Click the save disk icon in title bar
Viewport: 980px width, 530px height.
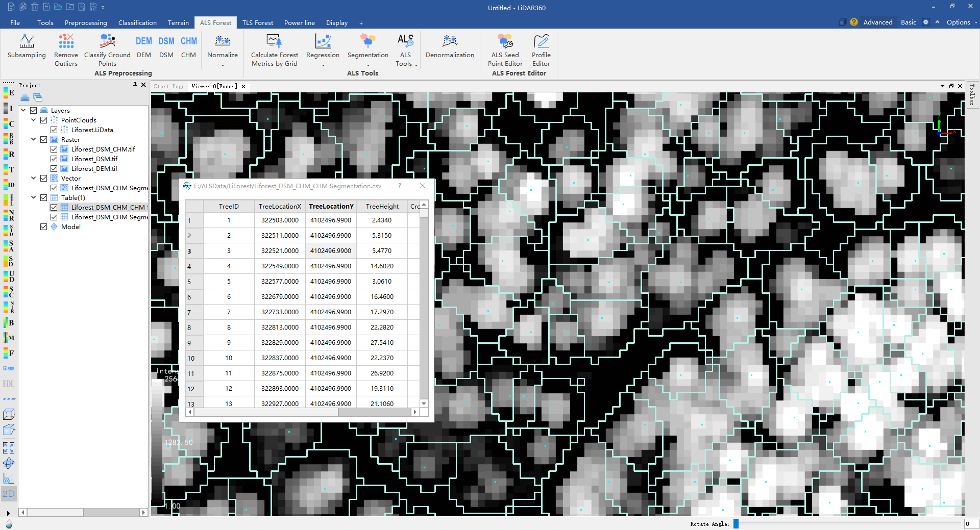pos(82,7)
